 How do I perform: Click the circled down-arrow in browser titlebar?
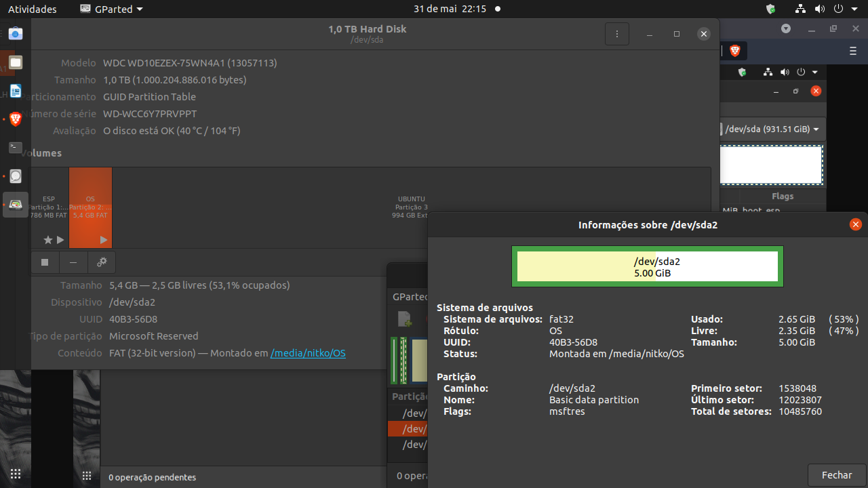[x=786, y=28]
